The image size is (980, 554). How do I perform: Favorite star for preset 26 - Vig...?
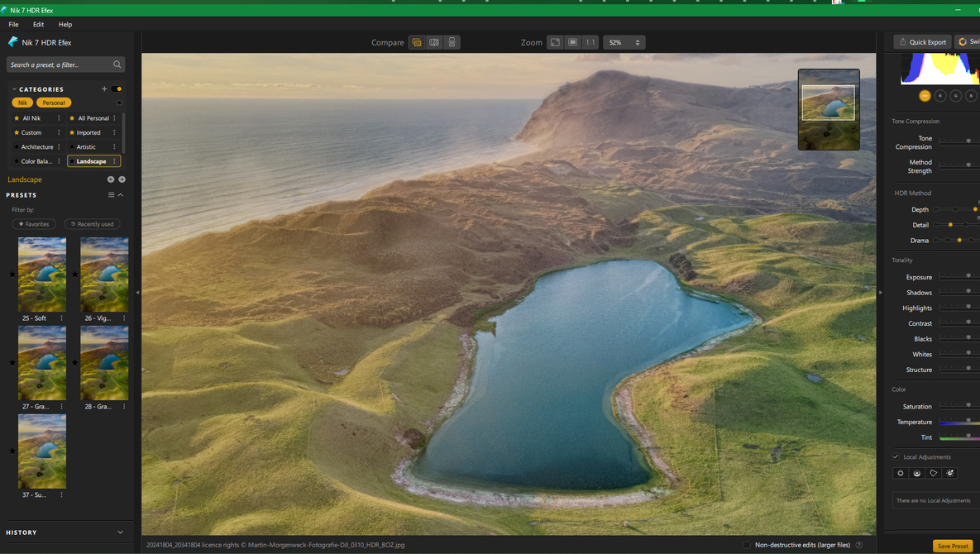pyautogui.click(x=75, y=275)
